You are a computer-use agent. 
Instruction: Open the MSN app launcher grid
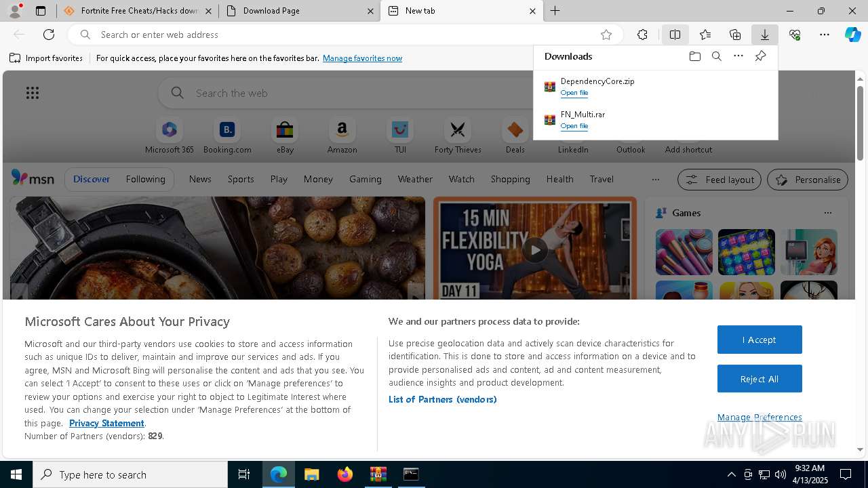coord(33,93)
